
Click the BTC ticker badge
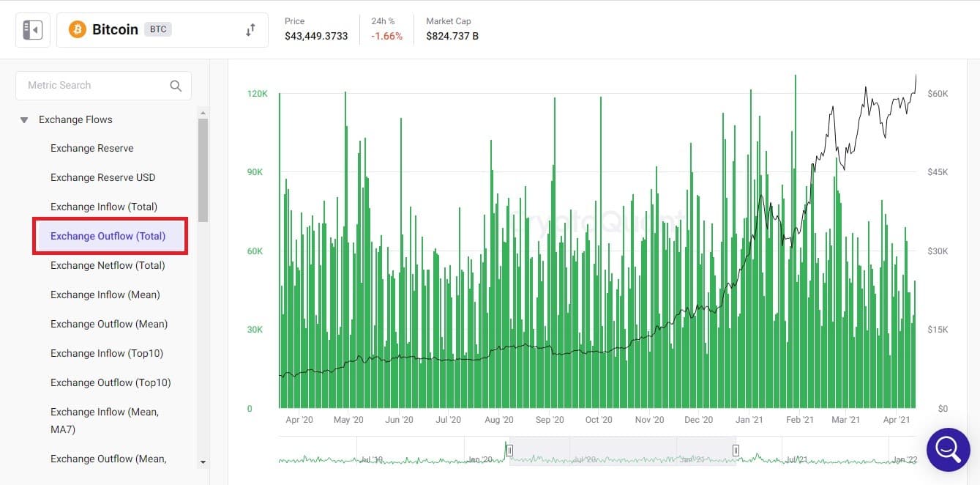click(157, 30)
